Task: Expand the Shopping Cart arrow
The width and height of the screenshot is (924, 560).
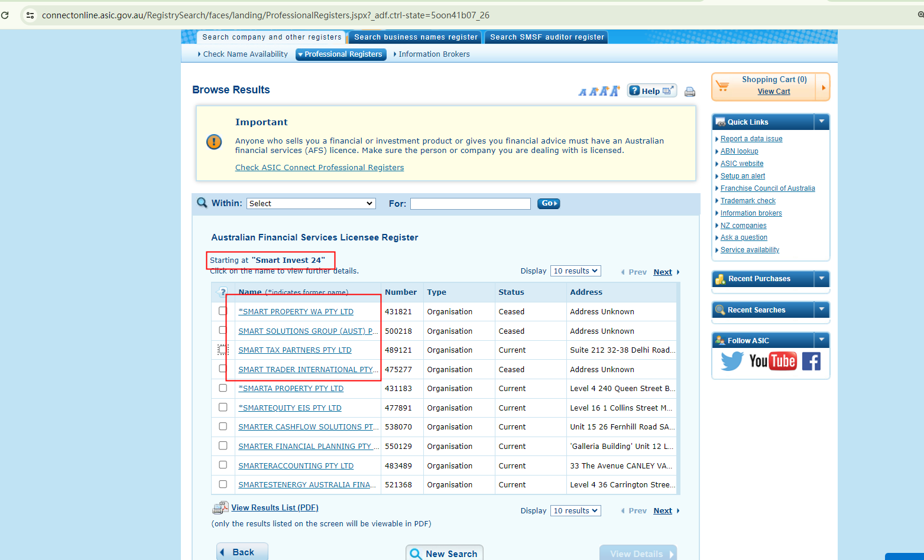Action: coord(823,87)
